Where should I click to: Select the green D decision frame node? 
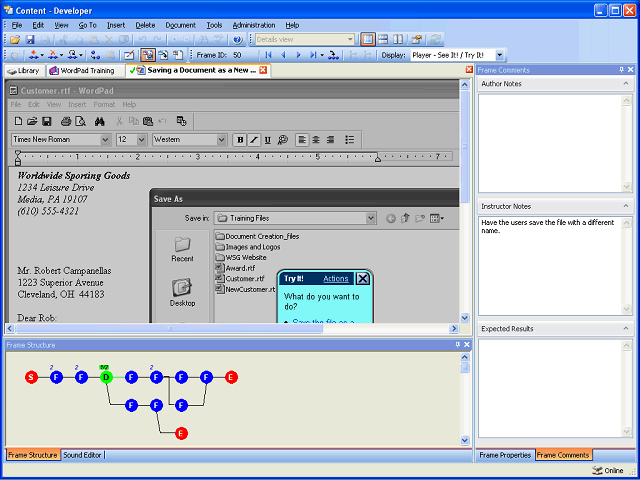(106, 377)
